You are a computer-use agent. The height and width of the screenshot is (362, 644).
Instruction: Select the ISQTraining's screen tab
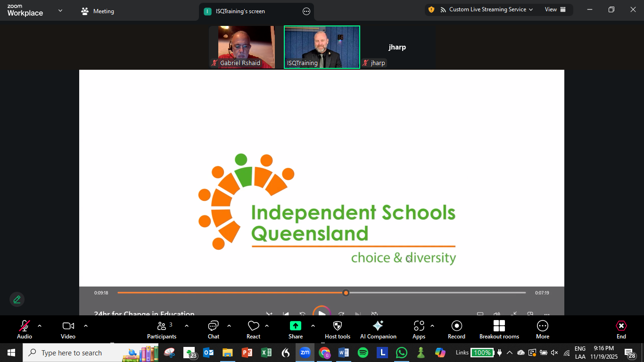(240, 11)
